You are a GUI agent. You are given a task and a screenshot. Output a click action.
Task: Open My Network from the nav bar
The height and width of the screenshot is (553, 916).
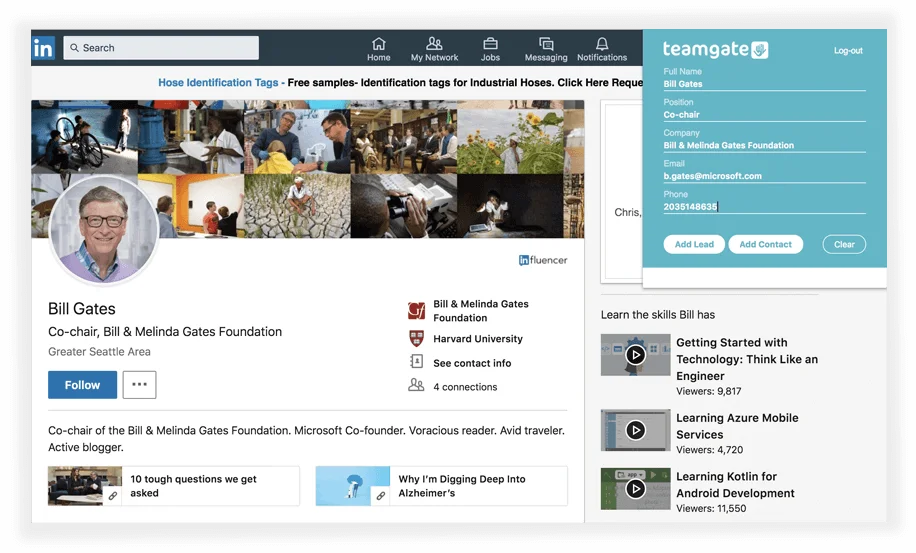tap(434, 49)
